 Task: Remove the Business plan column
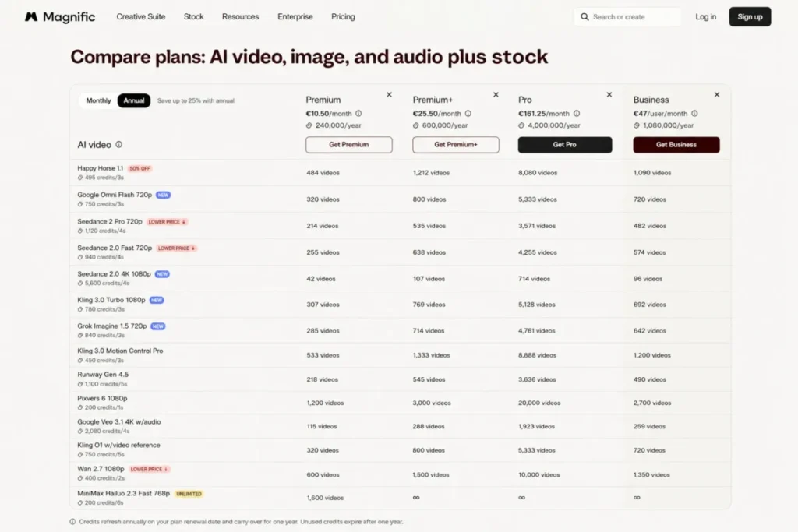click(717, 94)
